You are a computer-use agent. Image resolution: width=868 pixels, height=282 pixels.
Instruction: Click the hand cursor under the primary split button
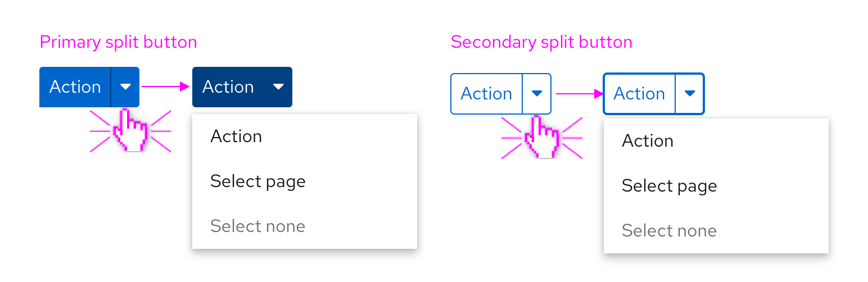click(130, 131)
